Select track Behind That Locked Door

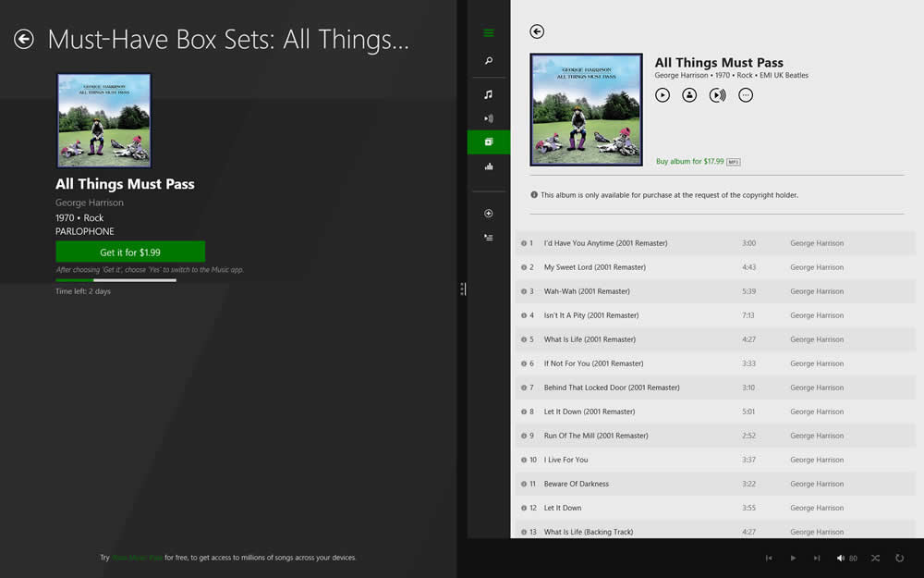pos(715,387)
